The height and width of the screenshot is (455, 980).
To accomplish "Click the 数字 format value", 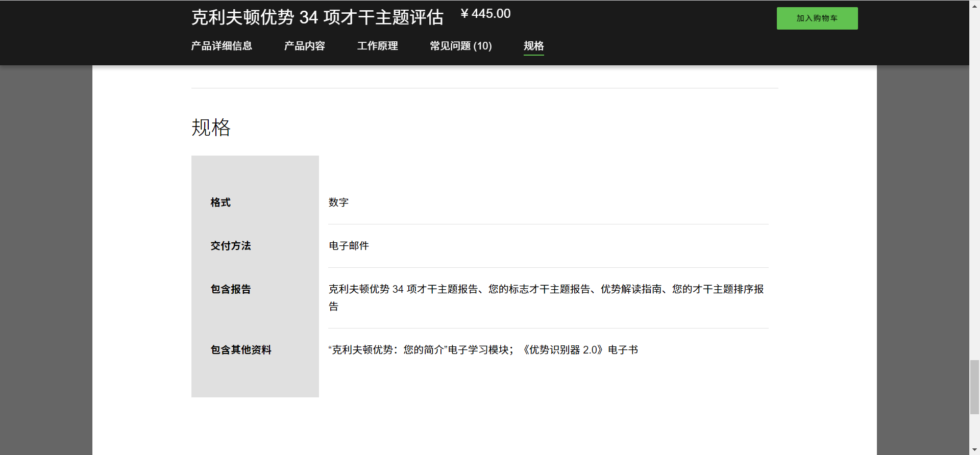I will coord(338,203).
